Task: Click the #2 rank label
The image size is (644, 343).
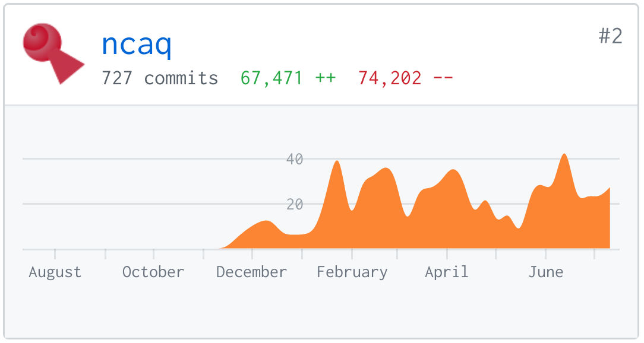Action: (610, 36)
